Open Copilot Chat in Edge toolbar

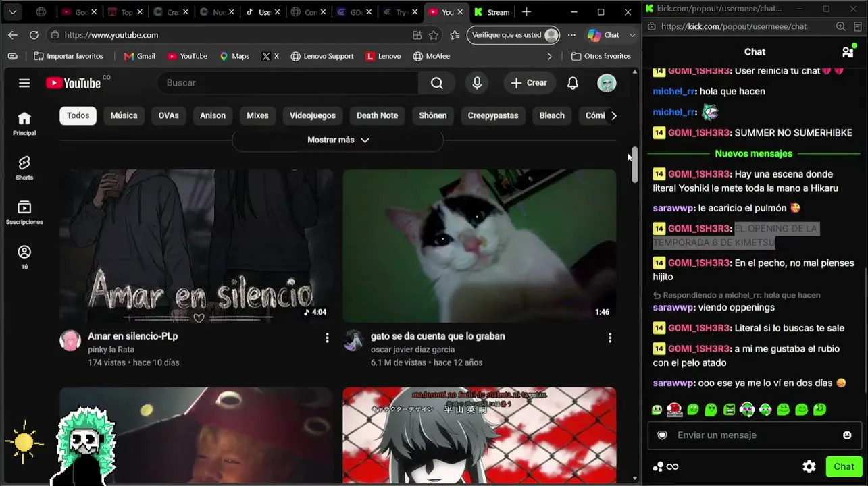[603, 35]
